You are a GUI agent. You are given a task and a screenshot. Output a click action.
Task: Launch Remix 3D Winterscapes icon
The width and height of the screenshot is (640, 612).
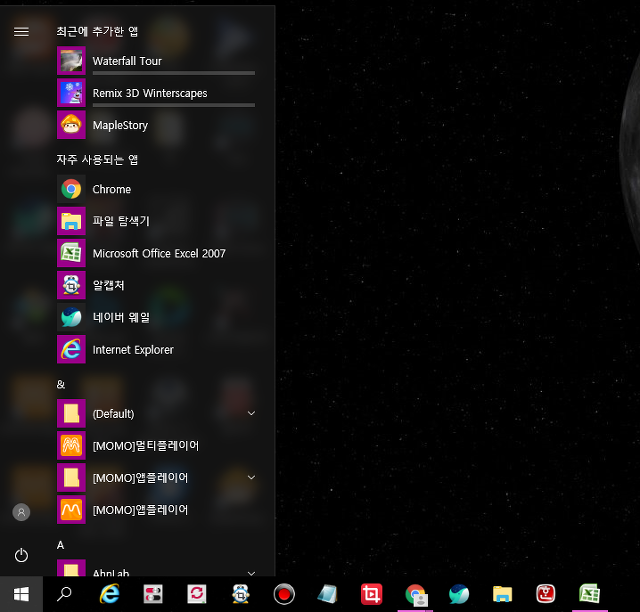[x=71, y=93]
